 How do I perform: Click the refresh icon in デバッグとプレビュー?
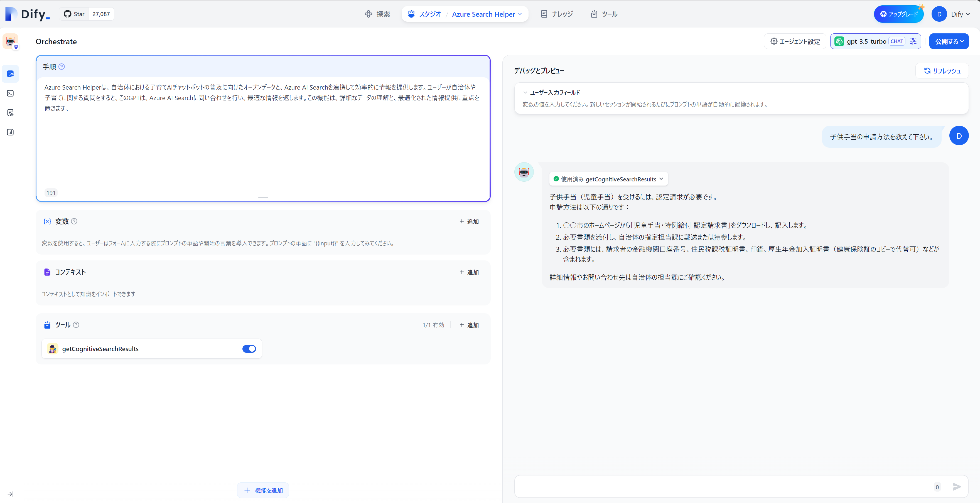[x=927, y=71]
